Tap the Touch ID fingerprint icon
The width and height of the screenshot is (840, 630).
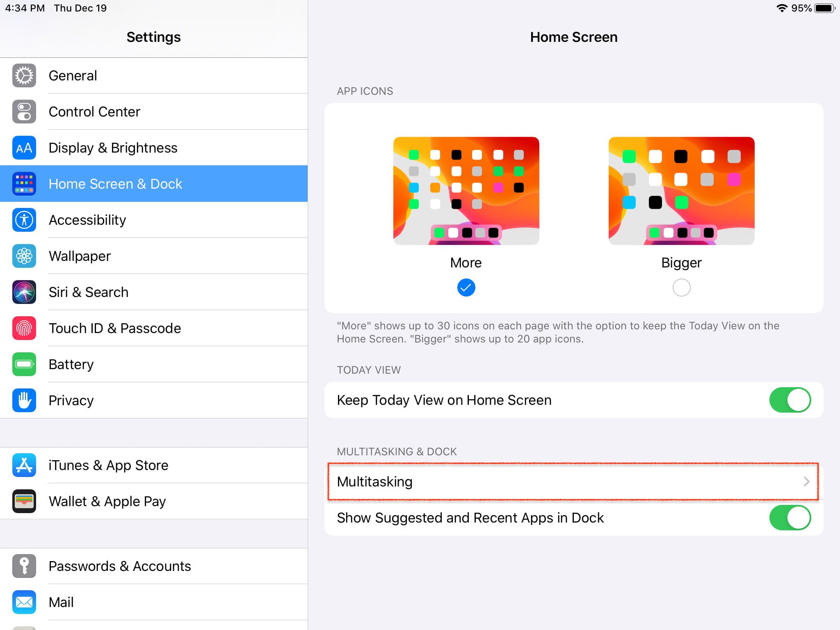tap(24, 328)
